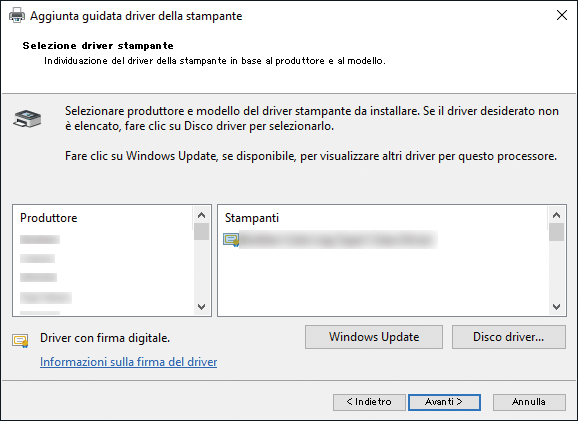Click the printer icon beside the instructions
Screen dimensions: 578x421
coord(27,119)
